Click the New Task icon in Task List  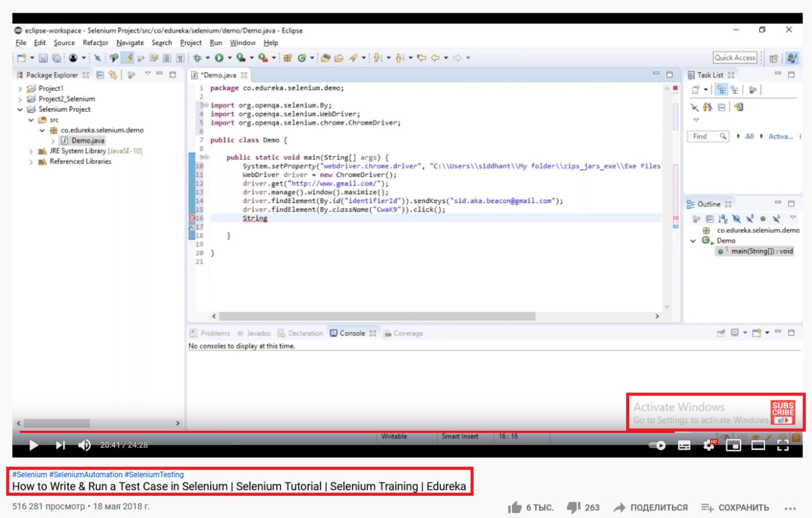click(695, 90)
